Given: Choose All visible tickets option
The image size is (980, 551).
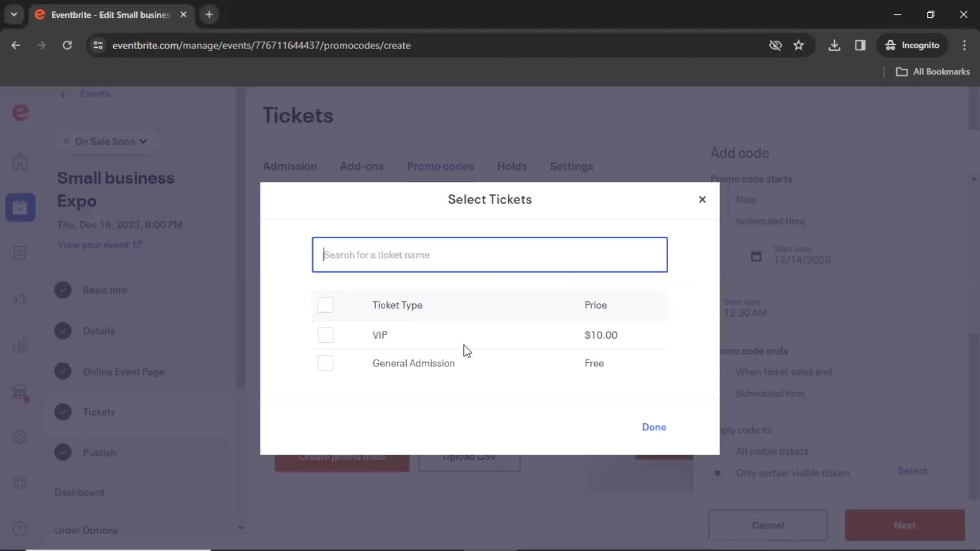Looking at the screenshot, I should click(772, 452).
